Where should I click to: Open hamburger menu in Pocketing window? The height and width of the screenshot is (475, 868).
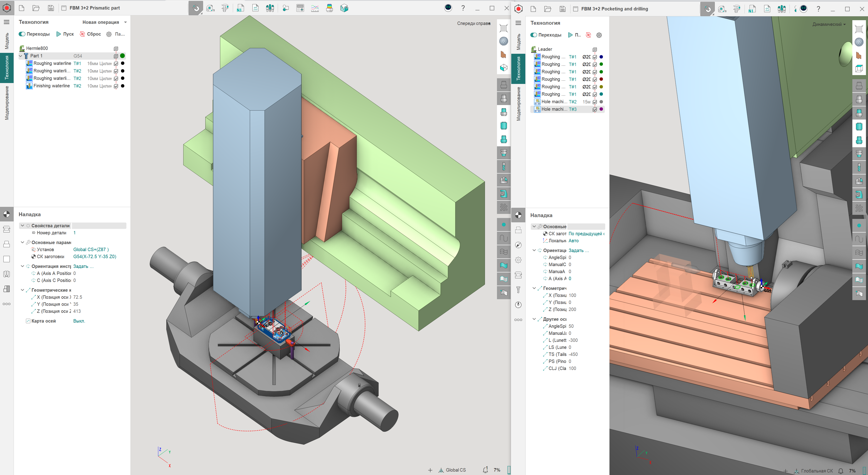click(x=518, y=23)
